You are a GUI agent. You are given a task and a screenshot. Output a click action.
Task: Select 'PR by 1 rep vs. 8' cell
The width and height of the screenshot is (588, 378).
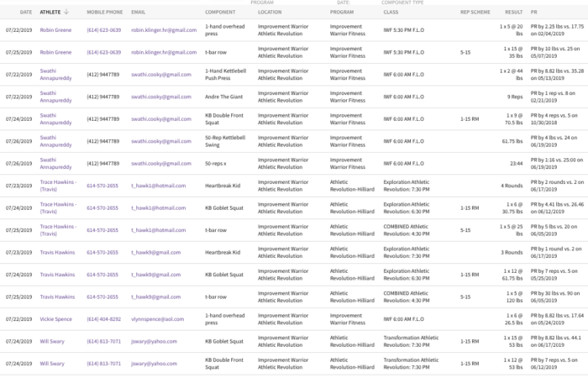click(x=553, y=97)
